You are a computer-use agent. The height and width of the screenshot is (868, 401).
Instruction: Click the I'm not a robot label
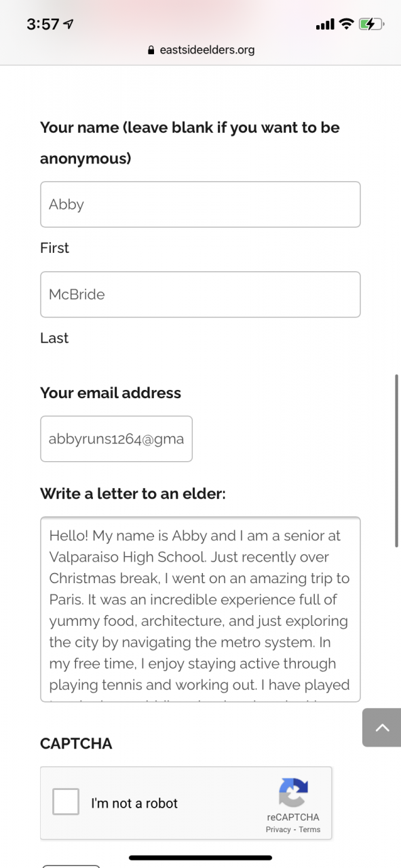[134, 803]
